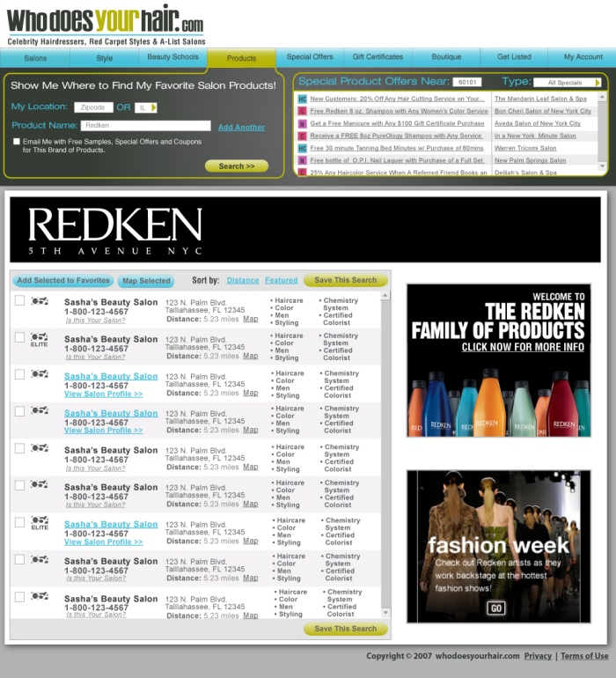The height and width of the screenshot is (678, 616).
Task: Open the Terms of Use link
Action: tap(584, 656)
